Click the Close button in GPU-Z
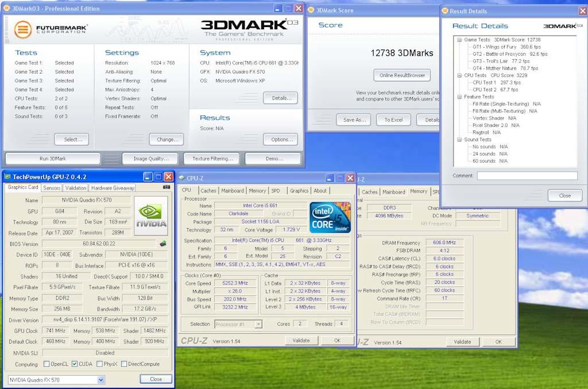 click(x=156, y=379)
